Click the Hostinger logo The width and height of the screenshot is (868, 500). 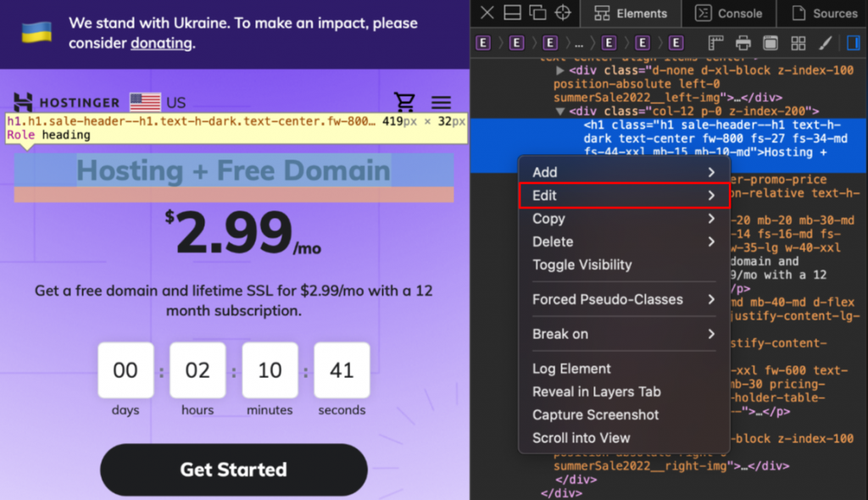(x=68, y=102)
